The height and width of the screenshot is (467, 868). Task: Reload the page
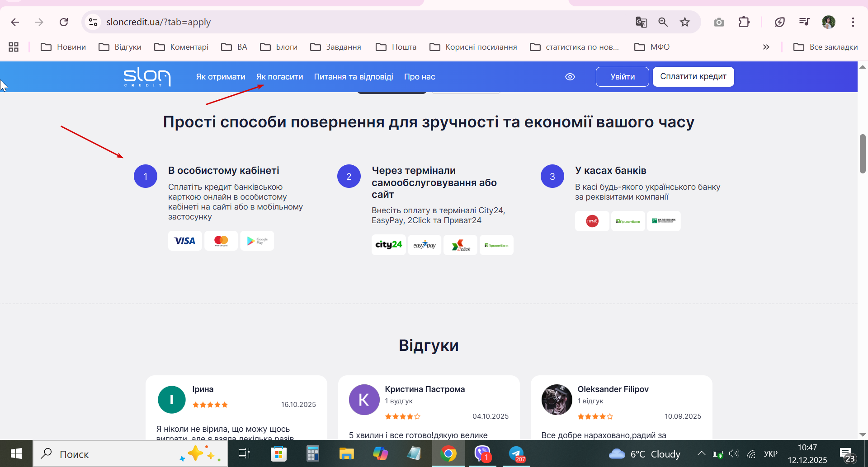coord(64,22)
